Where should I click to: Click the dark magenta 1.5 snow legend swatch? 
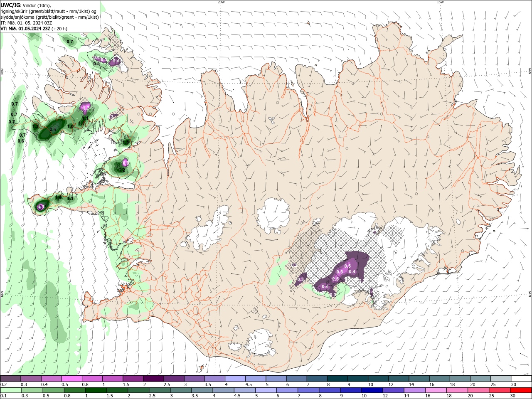tap(133, 379)
